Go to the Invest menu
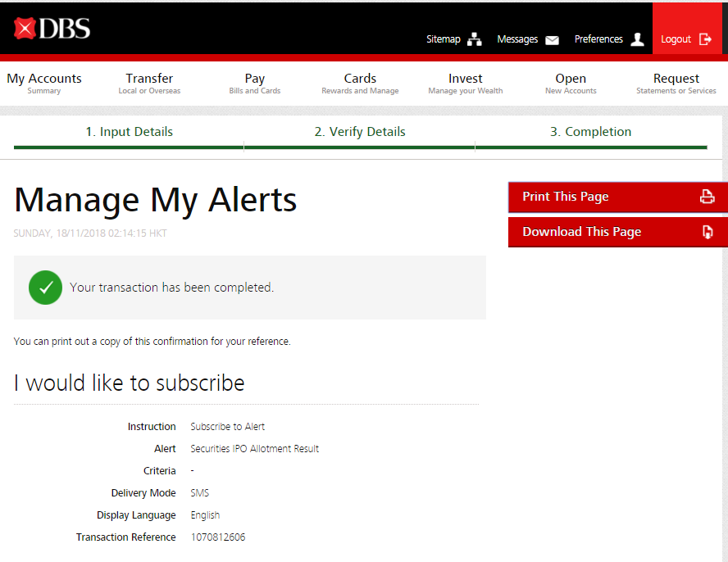The image size is (728, 562). (x=465, y=84)
